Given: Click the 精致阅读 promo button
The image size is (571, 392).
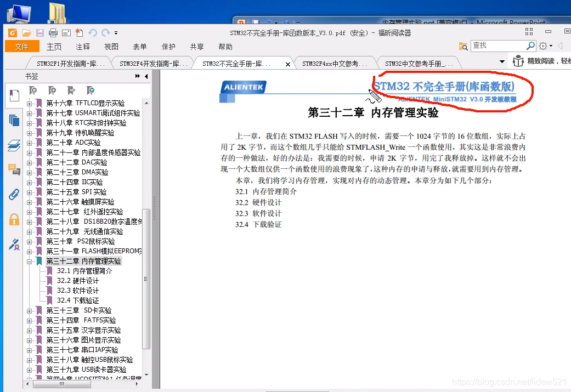Looking at the screenshot, I should click(x=541, y=61).
